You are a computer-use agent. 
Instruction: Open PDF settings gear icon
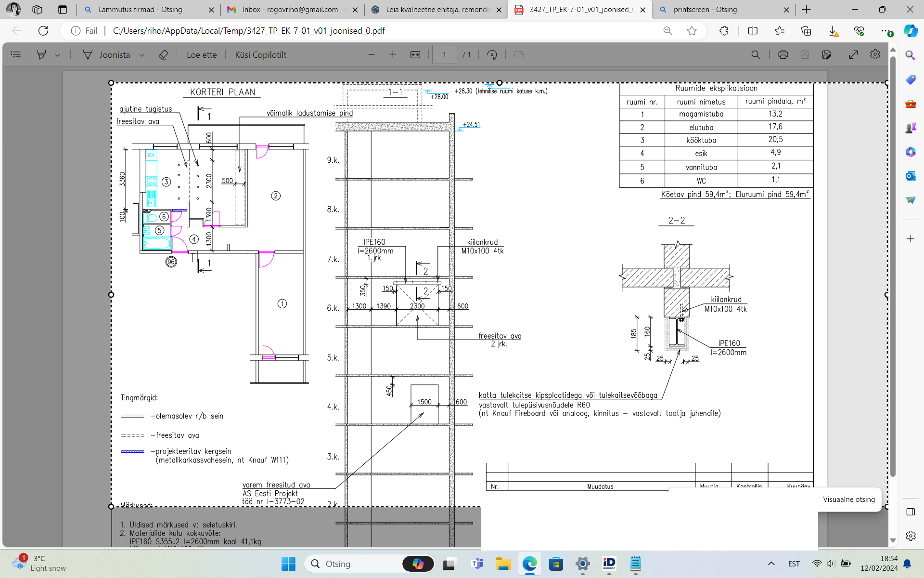coord(875,54)
